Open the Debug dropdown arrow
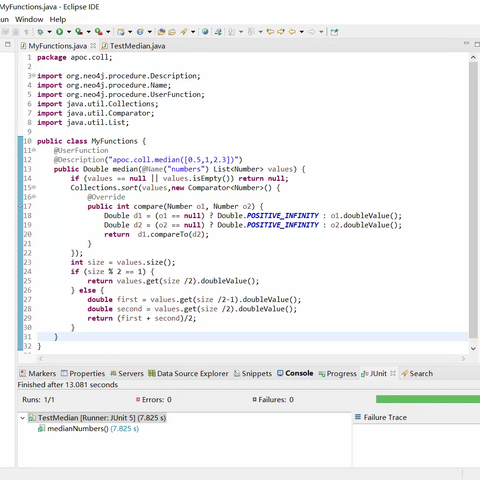The image size is (480, 480). [49, 32]
